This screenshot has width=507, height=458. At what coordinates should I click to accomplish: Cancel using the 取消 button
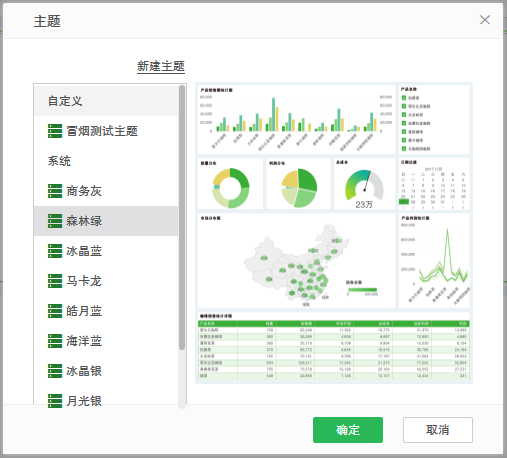click(438, 430)
